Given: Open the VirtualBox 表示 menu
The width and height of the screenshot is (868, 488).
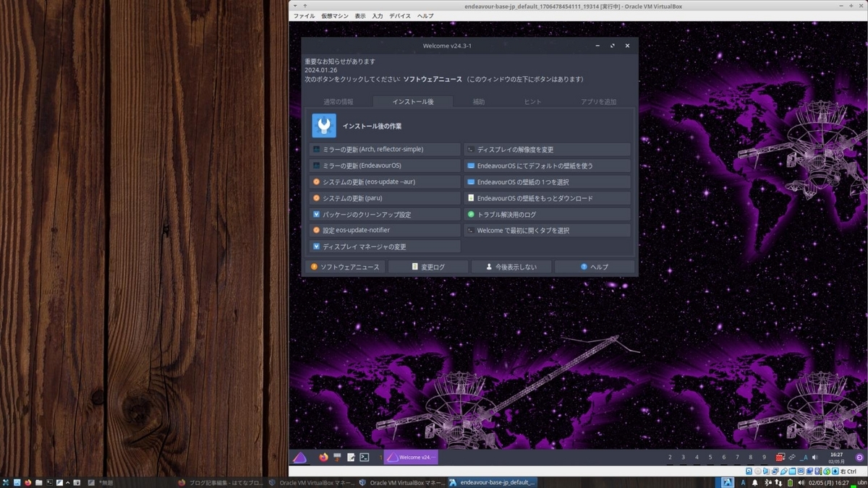Looking at the screenshot, I should [360, 16].
